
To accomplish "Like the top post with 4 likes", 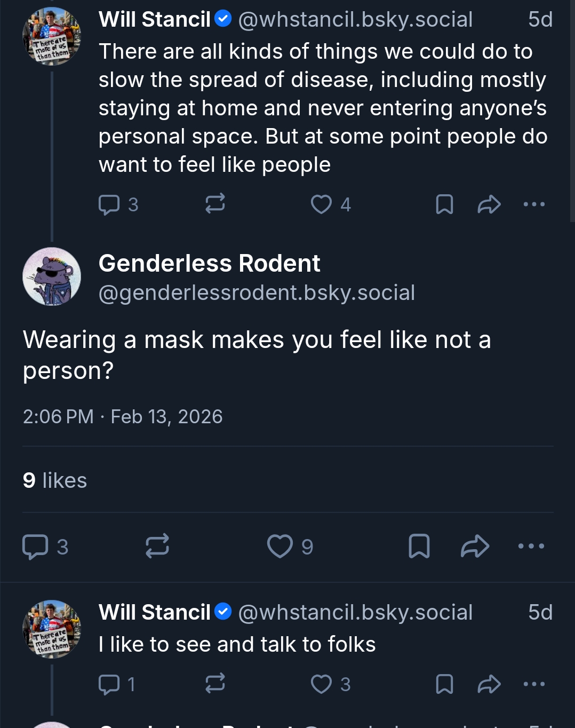I will pyautogui.click(x=321, y=204).
